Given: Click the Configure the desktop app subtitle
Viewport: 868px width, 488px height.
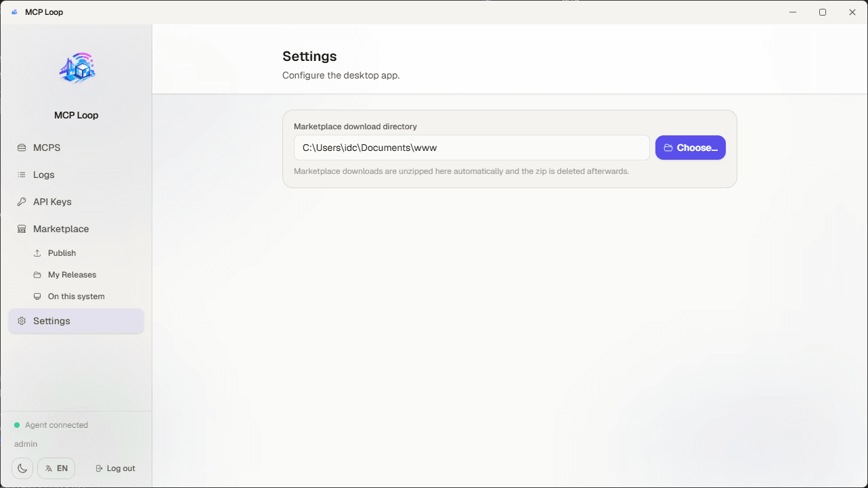Looking at the screenshot, I should [341, 75].
